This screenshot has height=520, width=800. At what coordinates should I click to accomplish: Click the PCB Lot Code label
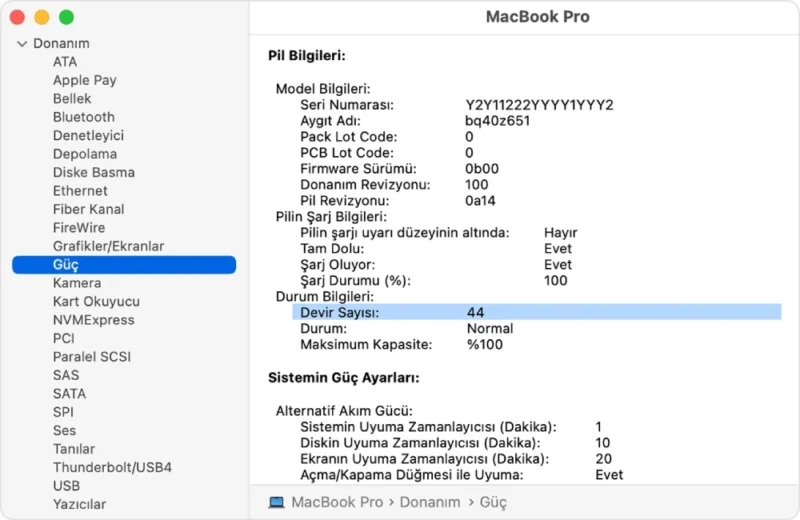click(347, 153)
